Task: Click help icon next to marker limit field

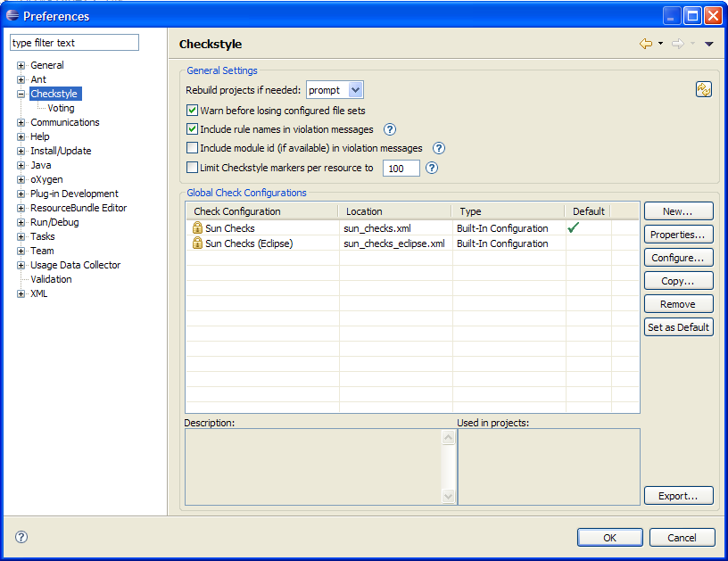Action: pyautogui.click(x=432, y=168)
